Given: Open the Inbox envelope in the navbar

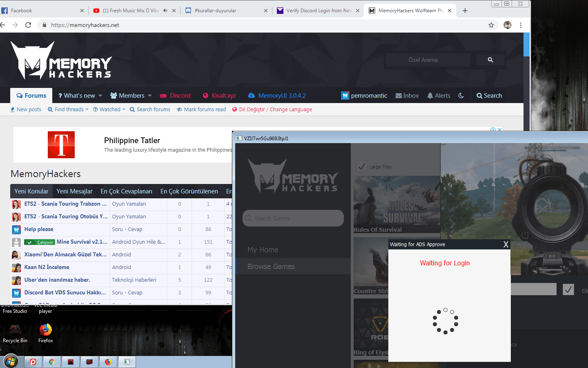Looking at the screenshot, I should 407,96.
